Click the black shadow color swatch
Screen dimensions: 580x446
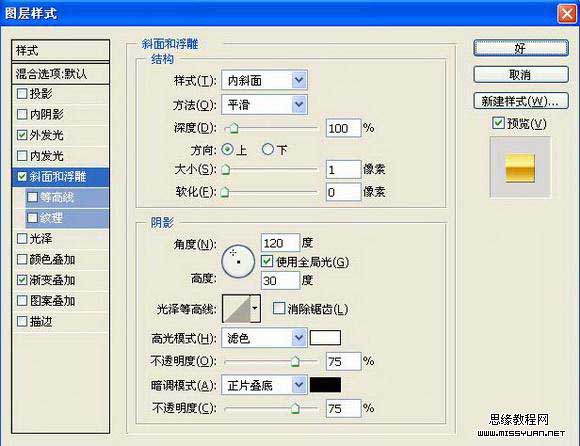tap(325, 385)
